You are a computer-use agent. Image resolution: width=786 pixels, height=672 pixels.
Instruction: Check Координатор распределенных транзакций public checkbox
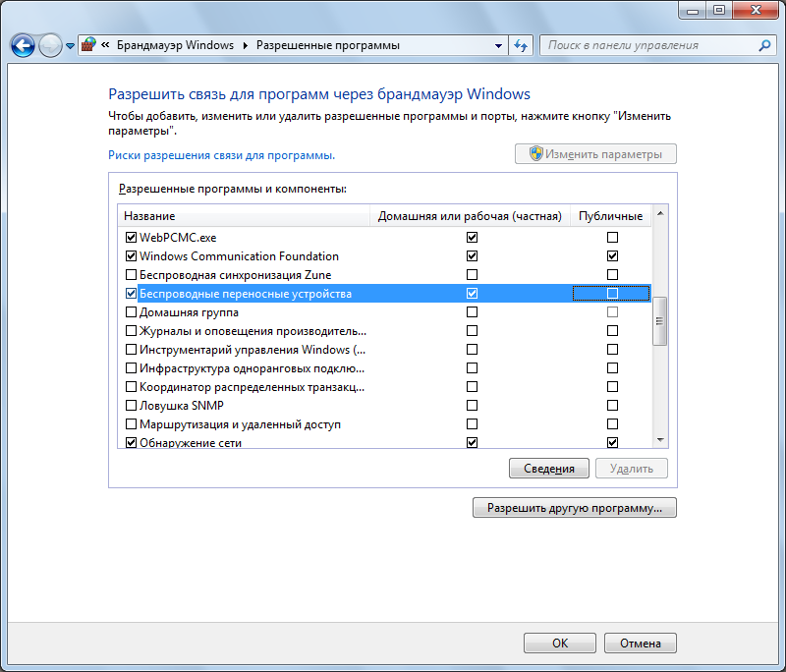click(x=612, y=387)
